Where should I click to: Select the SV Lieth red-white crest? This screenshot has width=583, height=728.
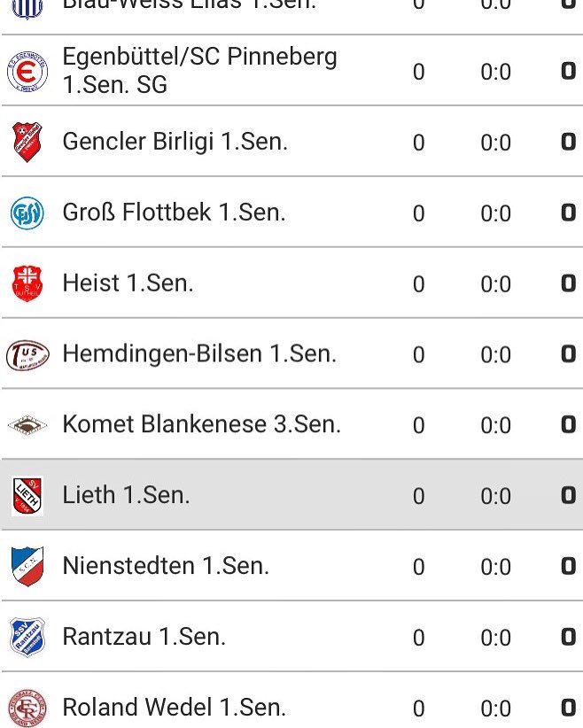[x=27, y=495]
